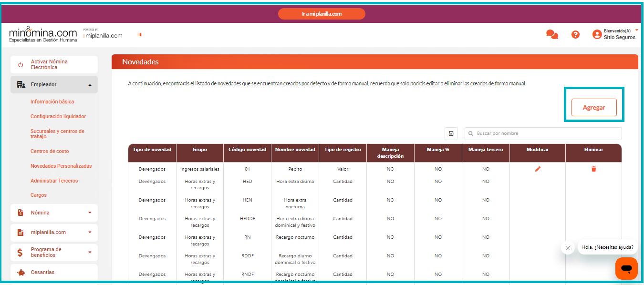Screen dimensions: 644x285
Task: Open the orange chat widget button
Action: click(x=626, y=268)
